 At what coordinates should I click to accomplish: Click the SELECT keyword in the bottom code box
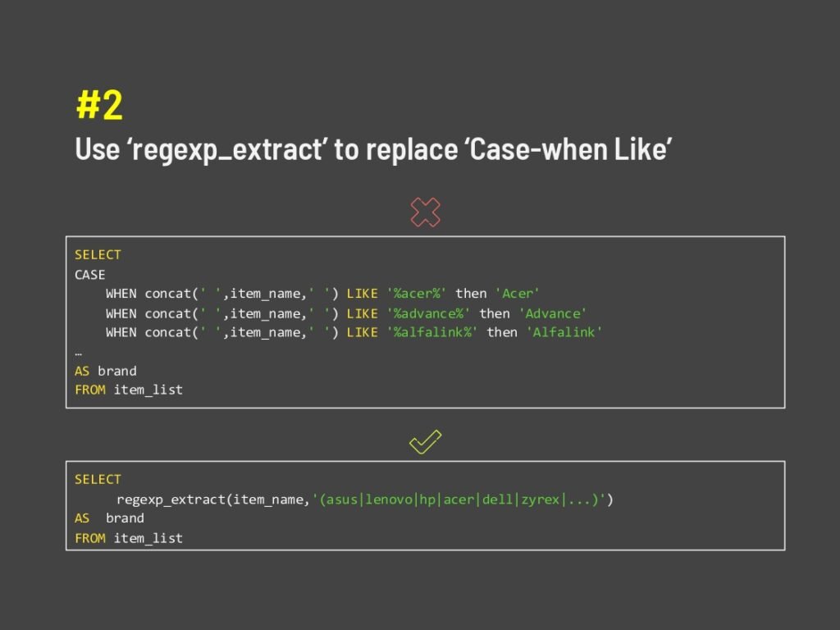[x=98, y=479]
